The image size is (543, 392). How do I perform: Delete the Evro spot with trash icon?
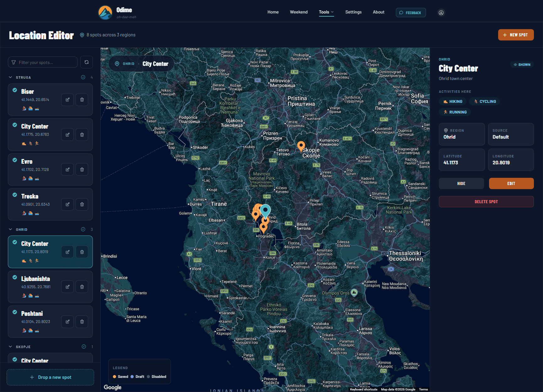click(x=82, y=170)
